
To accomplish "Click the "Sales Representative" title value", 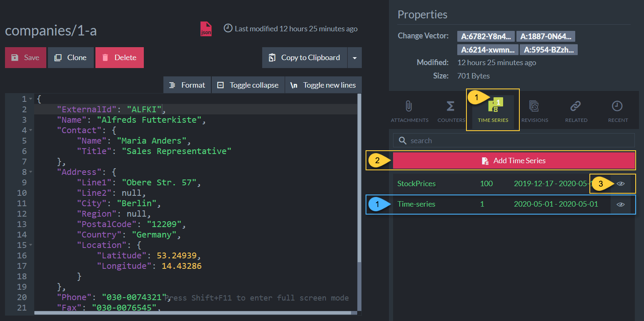I will (x=176, y=151).
